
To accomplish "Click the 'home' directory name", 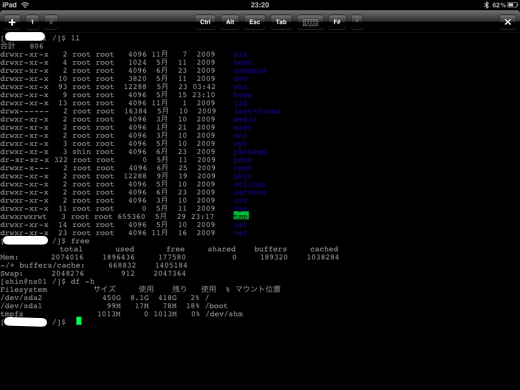I will [x=243, y=95].
